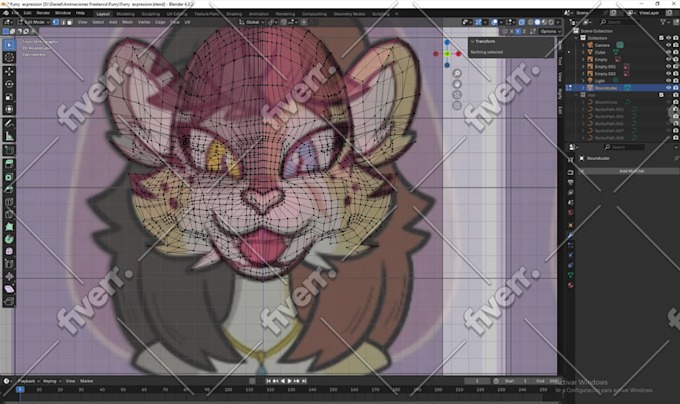Open timeline Marker menu
The width and height of the screenshot is (680, 404).
click(87, 381)
